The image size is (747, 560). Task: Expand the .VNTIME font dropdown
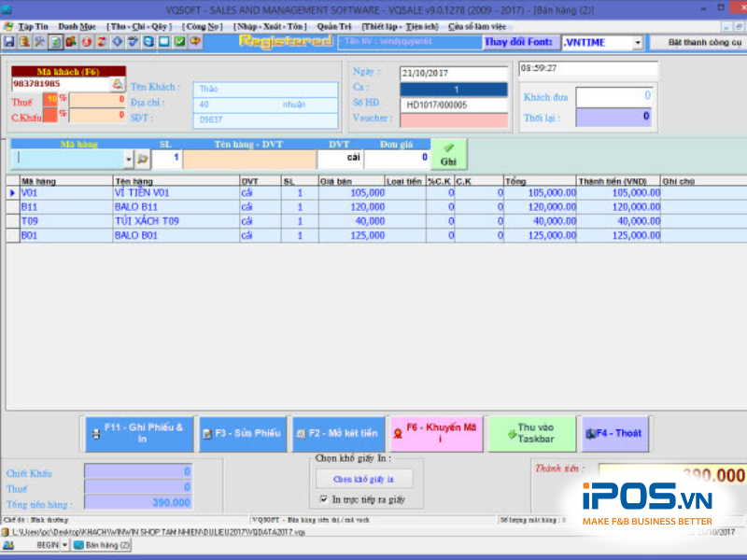point(638,43)
